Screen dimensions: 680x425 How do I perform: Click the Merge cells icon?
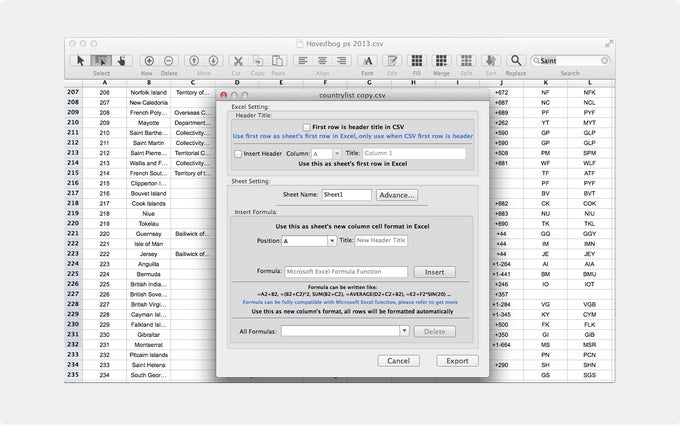(x=441, y=61)
